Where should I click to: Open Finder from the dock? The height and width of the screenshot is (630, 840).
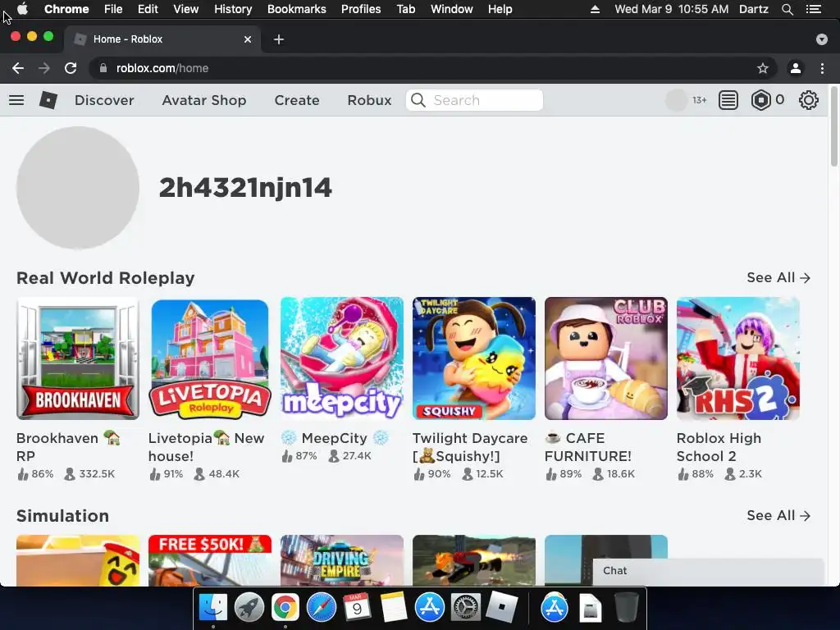[212, 608]
